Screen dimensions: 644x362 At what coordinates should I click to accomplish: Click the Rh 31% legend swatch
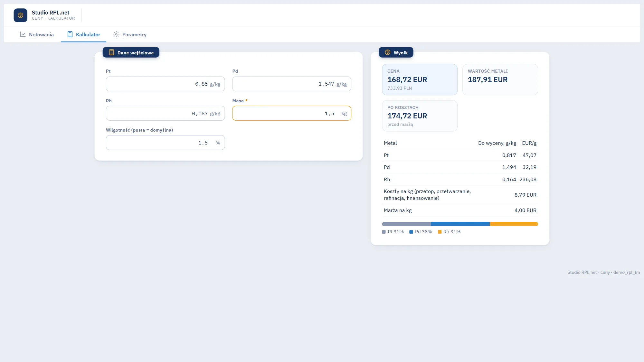click(x=440, y=232)
